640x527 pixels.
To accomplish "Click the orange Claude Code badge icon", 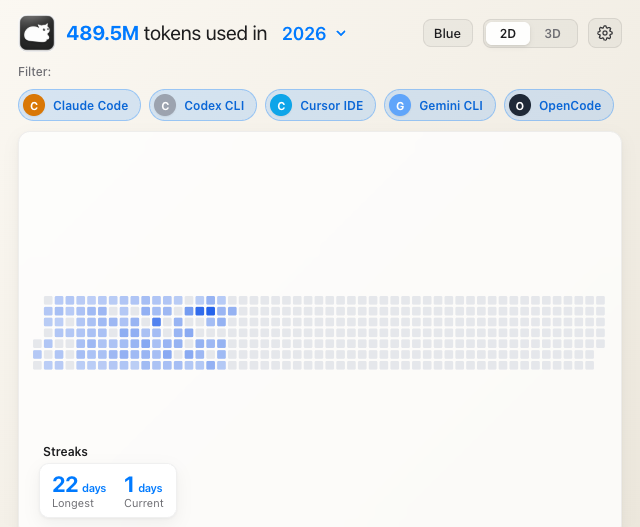I will tap(34, 105).
